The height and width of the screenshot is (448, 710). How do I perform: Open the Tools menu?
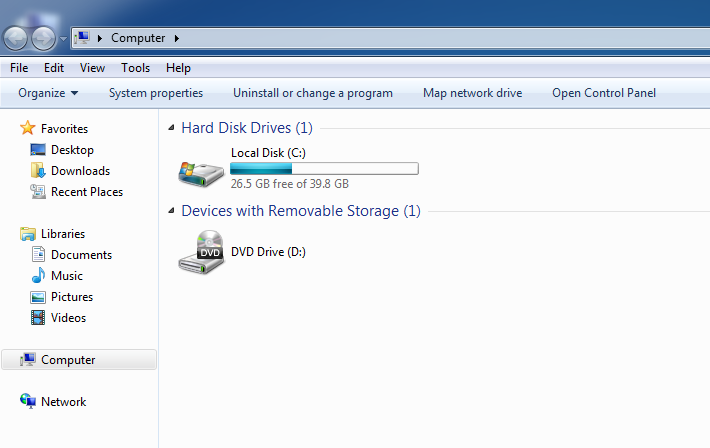pos(135,68)
